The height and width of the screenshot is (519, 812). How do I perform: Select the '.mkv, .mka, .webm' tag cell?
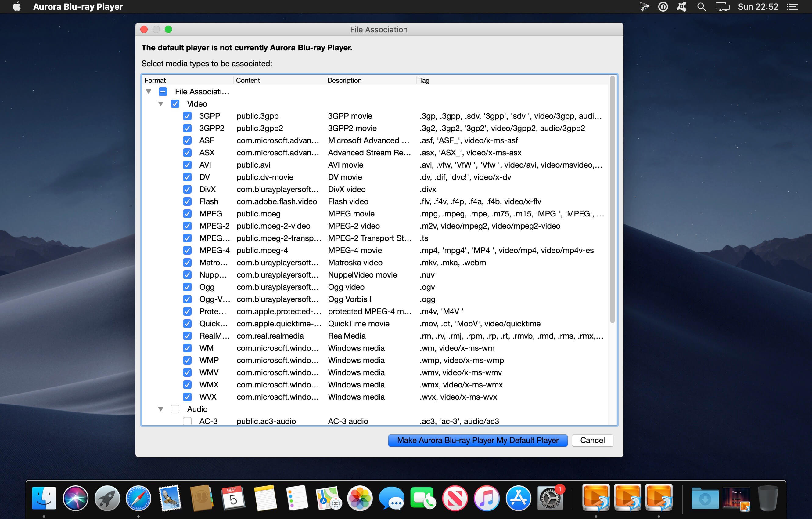tap(453, 263)
